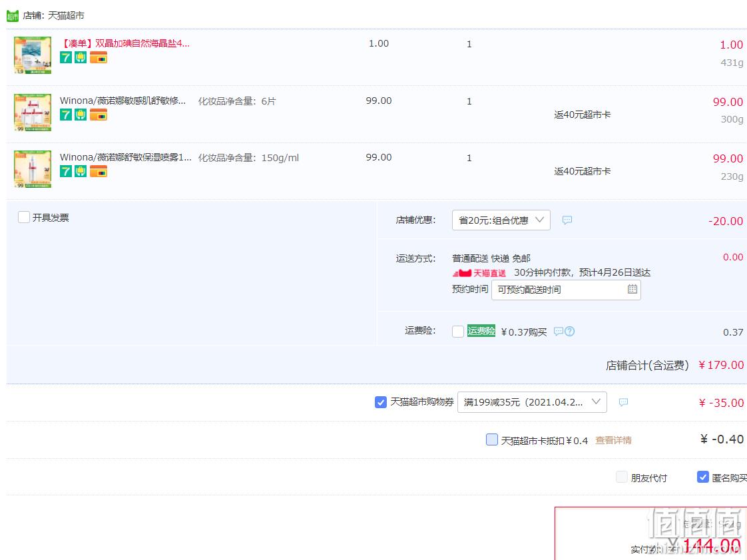Viewport: 747px width, 560px height.
Task: Open the question mark help for 运费险
Action: [570, 331]
